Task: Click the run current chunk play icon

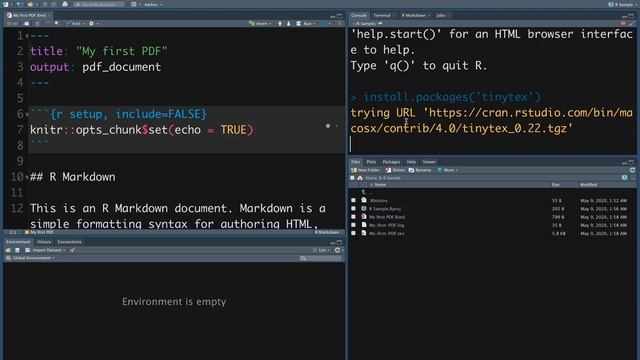Action: click(337, 126)
